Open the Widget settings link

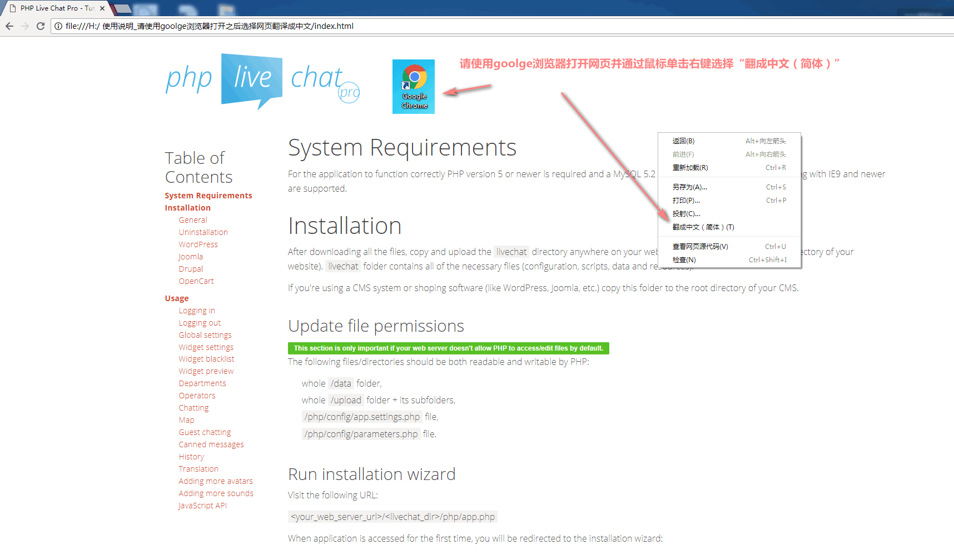[206, 347]
